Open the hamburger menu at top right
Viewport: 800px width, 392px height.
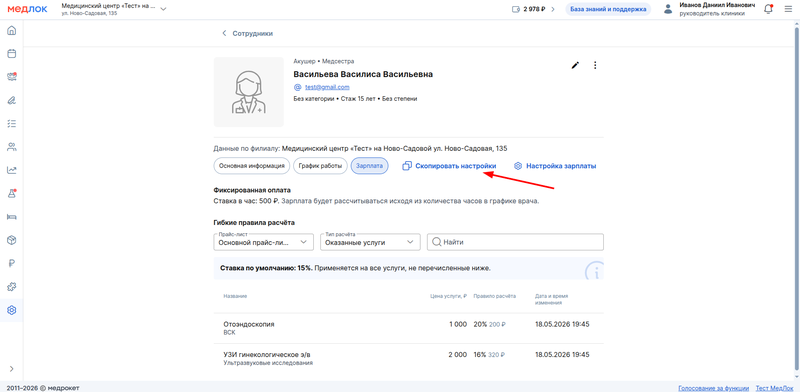[x=789, y=9]
